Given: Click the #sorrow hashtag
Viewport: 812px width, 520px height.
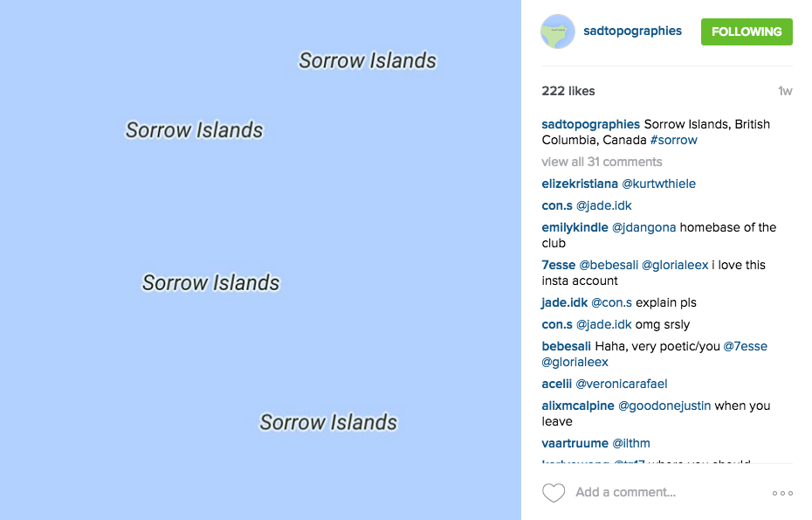Looking at the screenshot, I should (x=674, y=140).
